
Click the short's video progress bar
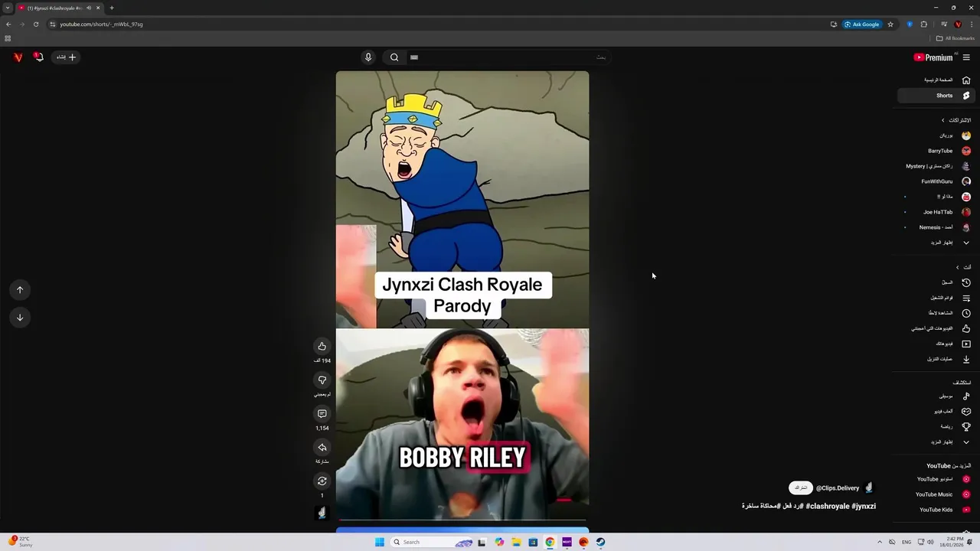tap(462, 520)
